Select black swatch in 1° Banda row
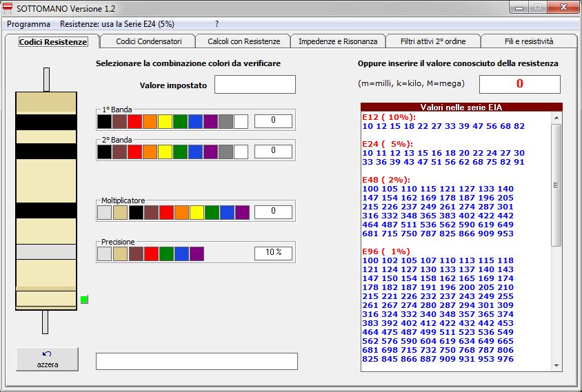582x392 pixels. coord(104,122)
